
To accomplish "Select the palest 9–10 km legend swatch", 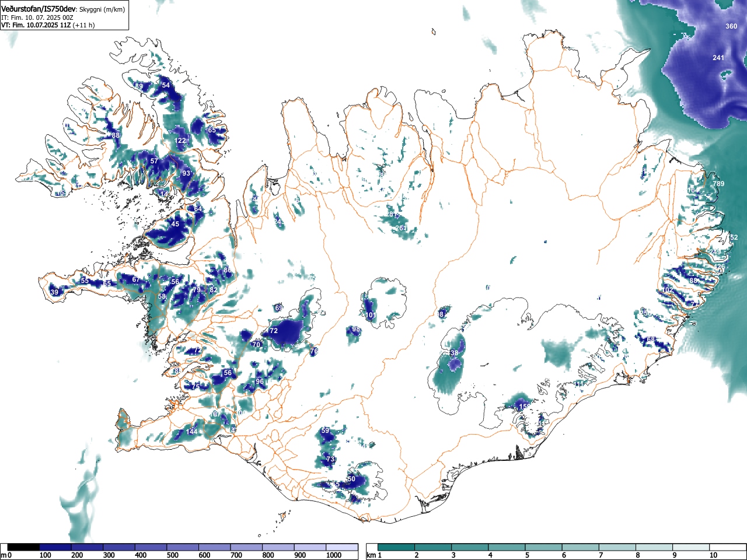I will tap(690, 547).
